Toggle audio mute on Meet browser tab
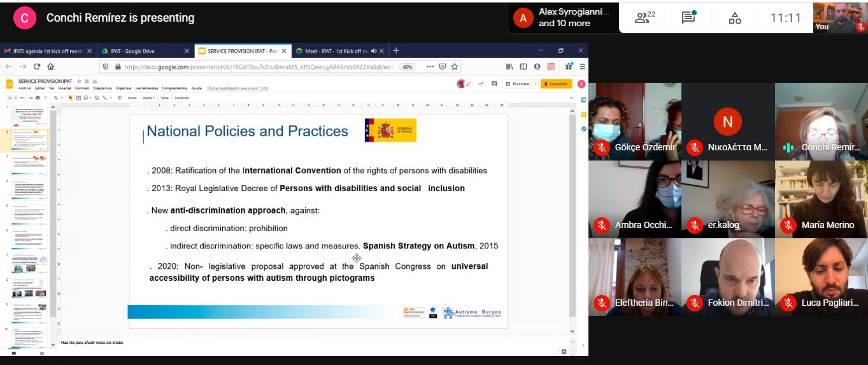 374,51
